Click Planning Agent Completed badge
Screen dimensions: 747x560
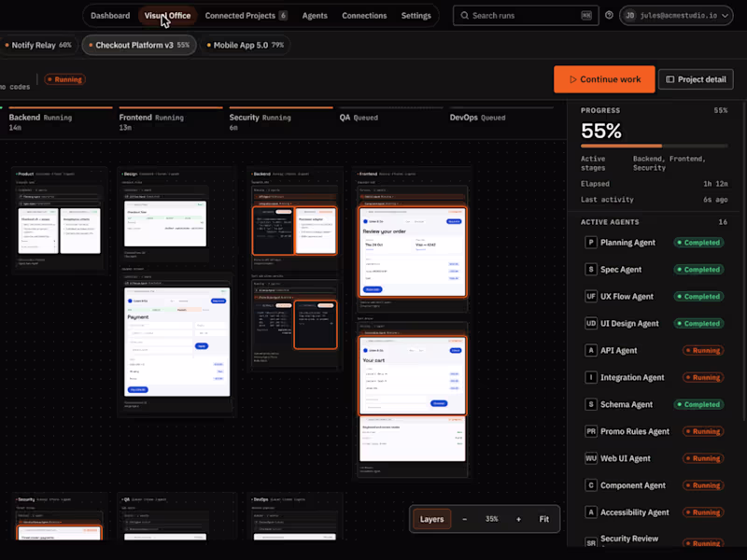(x=698, y=243)
